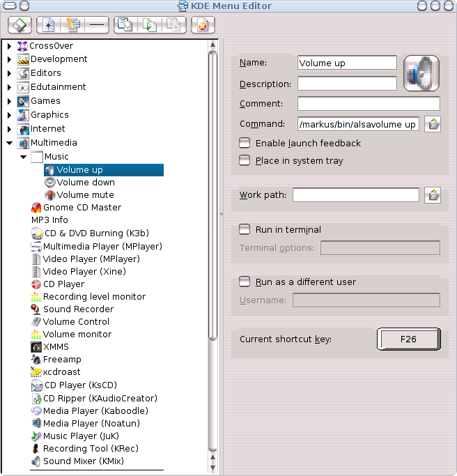The height and width of the screenshot is (476, 457).
Task: Click the New Submenu toolbar icon
Action: (x=72, y=25)
